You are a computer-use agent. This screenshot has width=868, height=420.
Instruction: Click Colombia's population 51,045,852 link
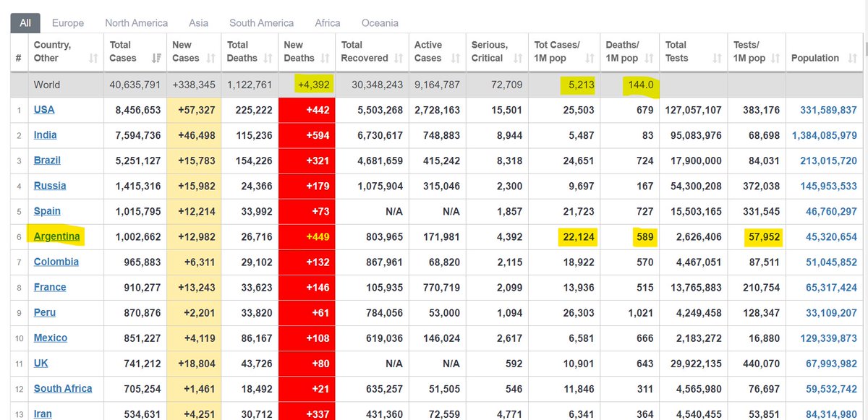(831, 262)
